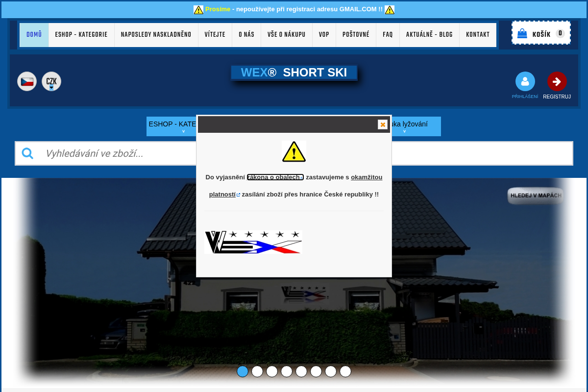This screenshot has height=392, width=588.
Task: Click the WEX logo inside the popup
Action: click(x=253, y=242)
